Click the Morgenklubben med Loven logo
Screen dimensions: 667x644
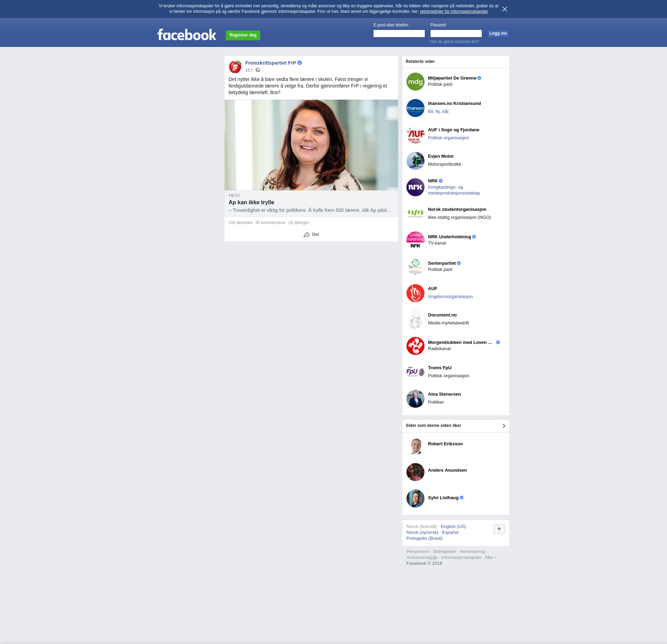click(x=415, y=346)
